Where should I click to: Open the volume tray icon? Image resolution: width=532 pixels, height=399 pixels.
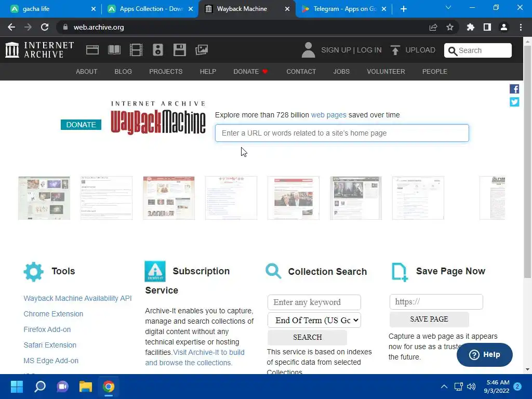pos(471,387)
